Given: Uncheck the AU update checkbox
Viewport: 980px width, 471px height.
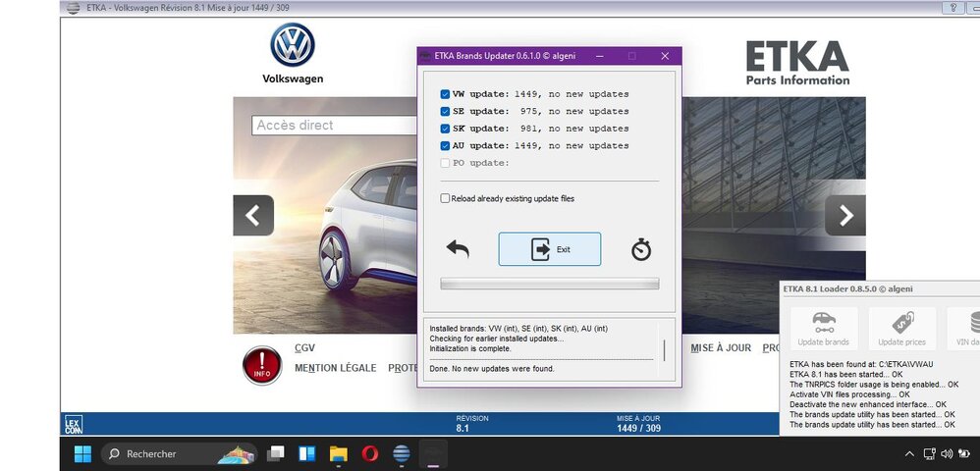Looking at the screenshot, I should pos(445,145).
